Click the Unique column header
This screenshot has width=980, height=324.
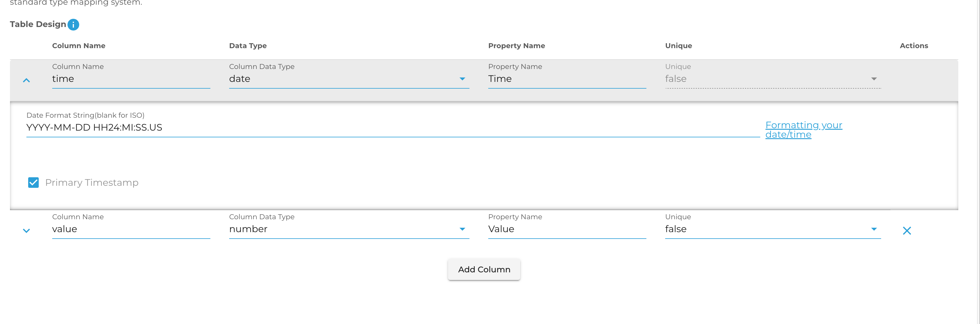point(678,46)
